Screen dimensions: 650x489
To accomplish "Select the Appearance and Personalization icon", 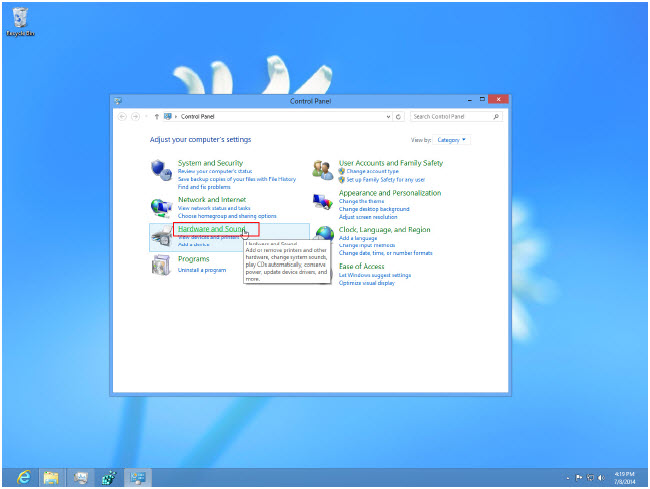I will [322, 203].
